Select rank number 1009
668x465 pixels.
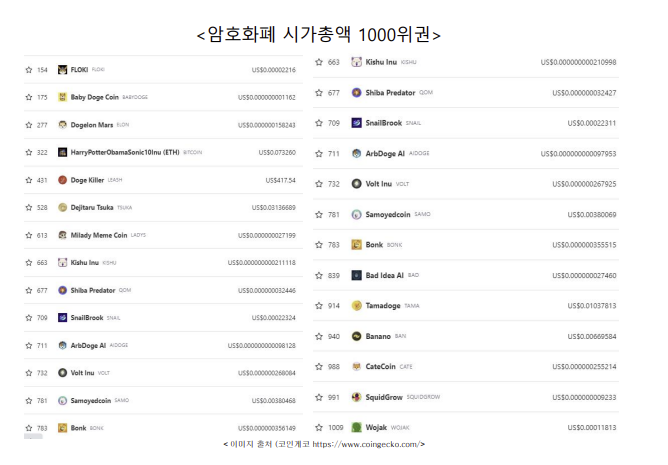[336, 427]
